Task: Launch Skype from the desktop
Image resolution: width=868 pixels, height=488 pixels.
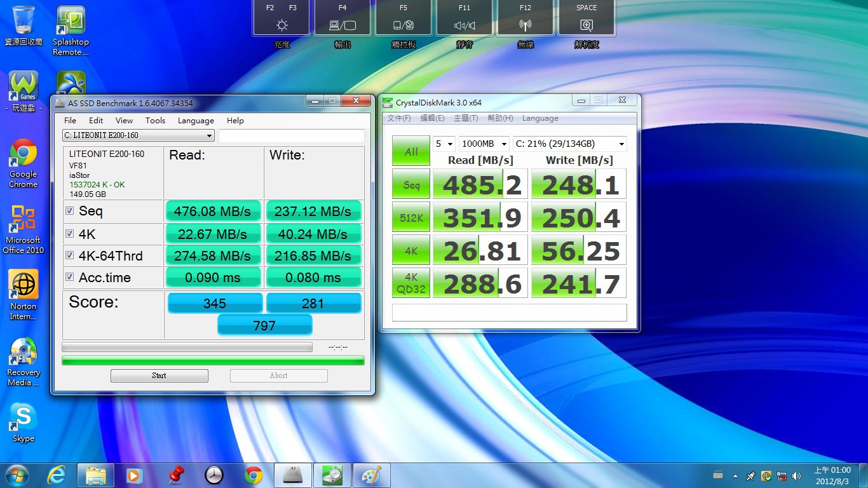Action: point(24,422)
